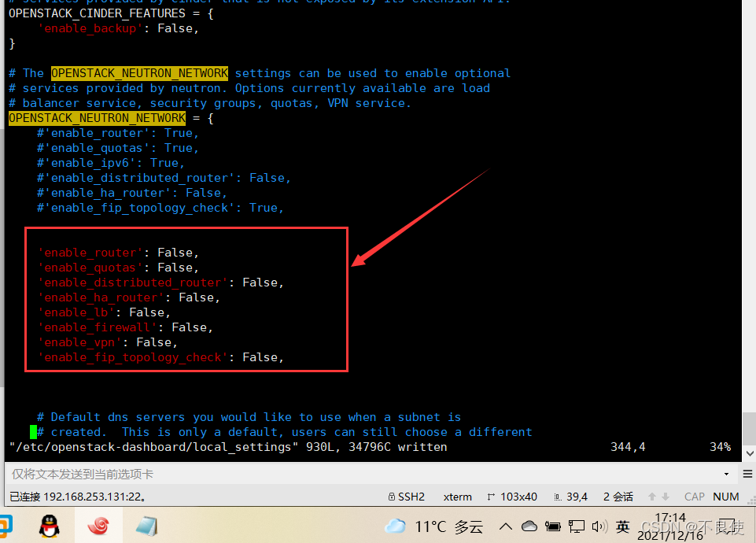Click the 'enable_backup': False line
Viewport: 756px width, 543px height.
pos(118,28)
